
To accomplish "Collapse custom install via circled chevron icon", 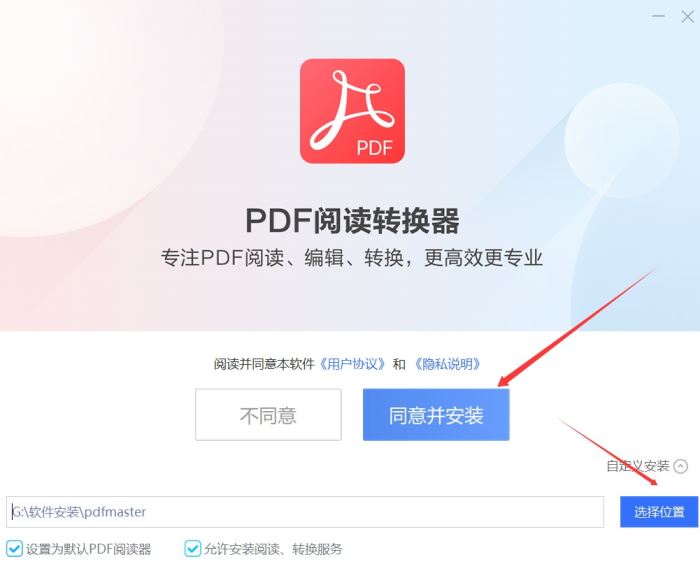I will click(681, 466).
